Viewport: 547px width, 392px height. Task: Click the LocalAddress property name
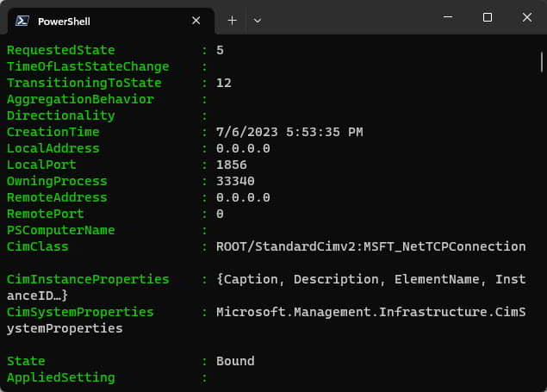coord(53,148)
